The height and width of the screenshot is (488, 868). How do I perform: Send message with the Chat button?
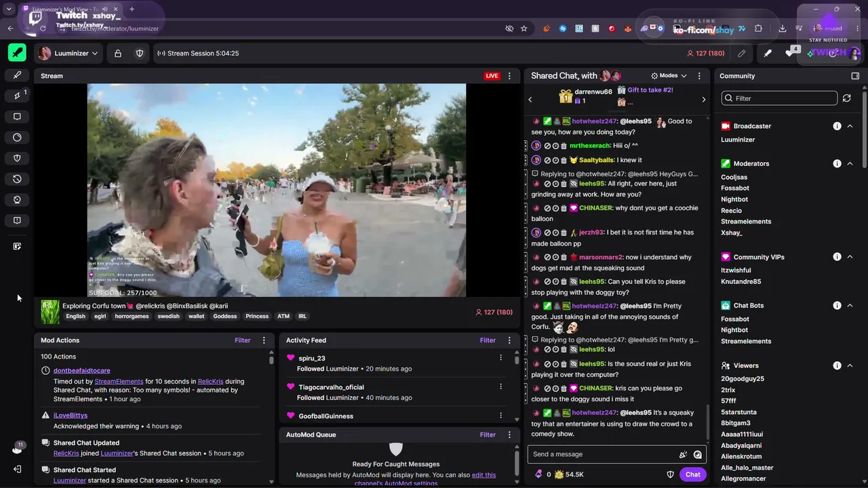[692, 474]
